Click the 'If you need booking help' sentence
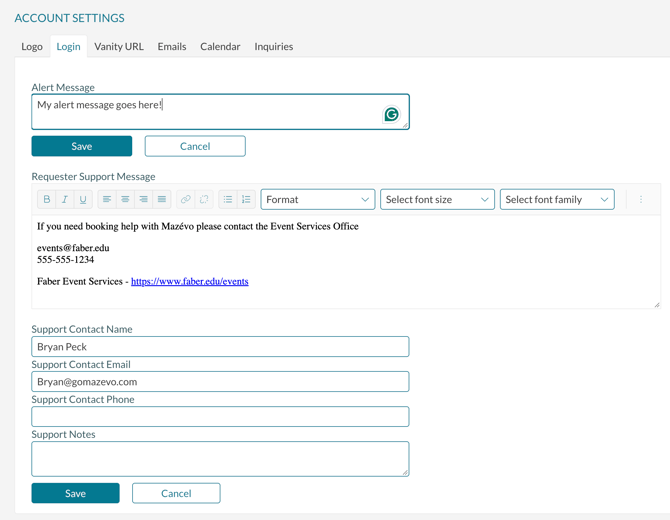The image size is (670, 520). (198, 226)
